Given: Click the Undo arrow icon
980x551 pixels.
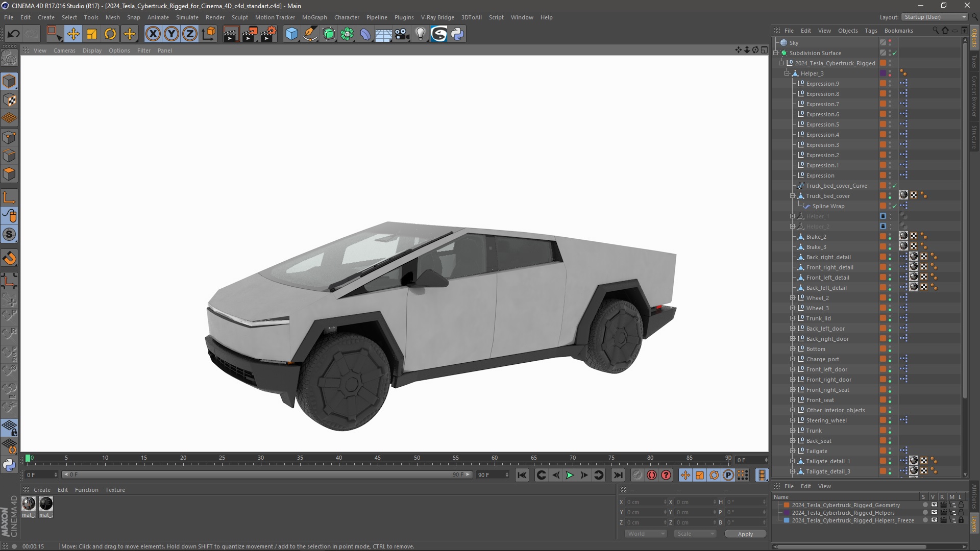Looking at the screenshot, I should (x=14, y=34).
